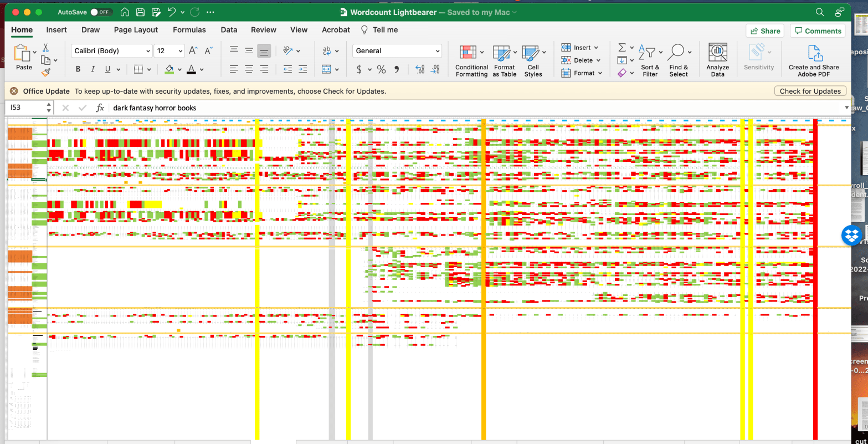868x444 pixels.
Task: Toggle the AutoSave switch
Action: [x=101, y=12]
